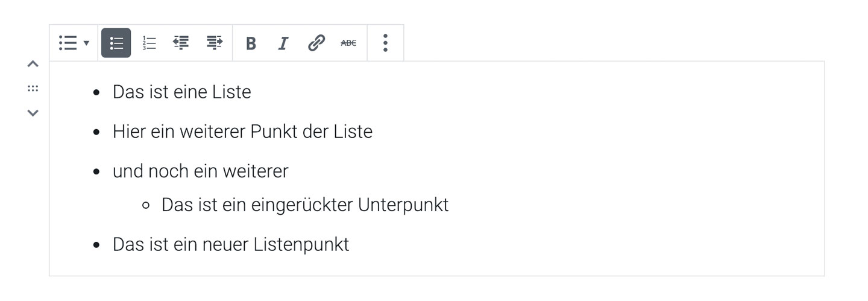The image size is (868, 301).
Task: Outdent the list item
Action: (x=181, y=43)
